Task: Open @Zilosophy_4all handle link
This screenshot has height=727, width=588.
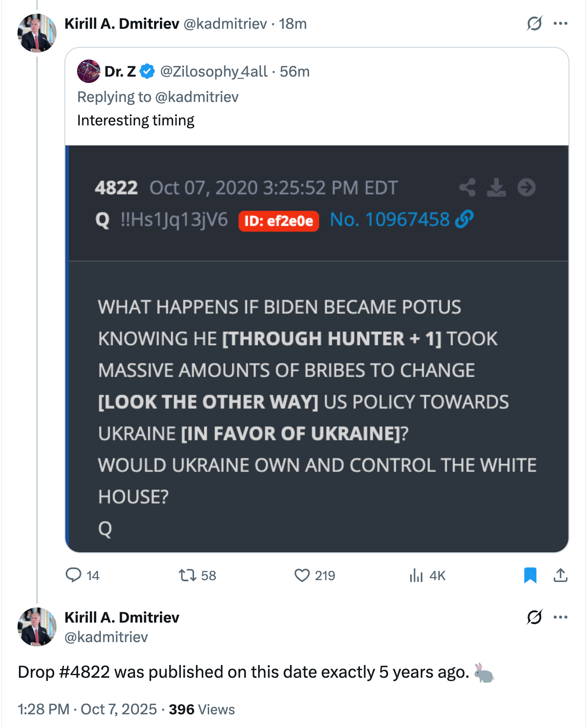Action: [214, 72]
